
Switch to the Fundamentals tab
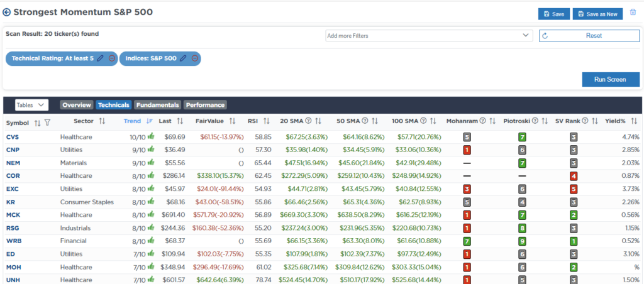pos(158,105)
